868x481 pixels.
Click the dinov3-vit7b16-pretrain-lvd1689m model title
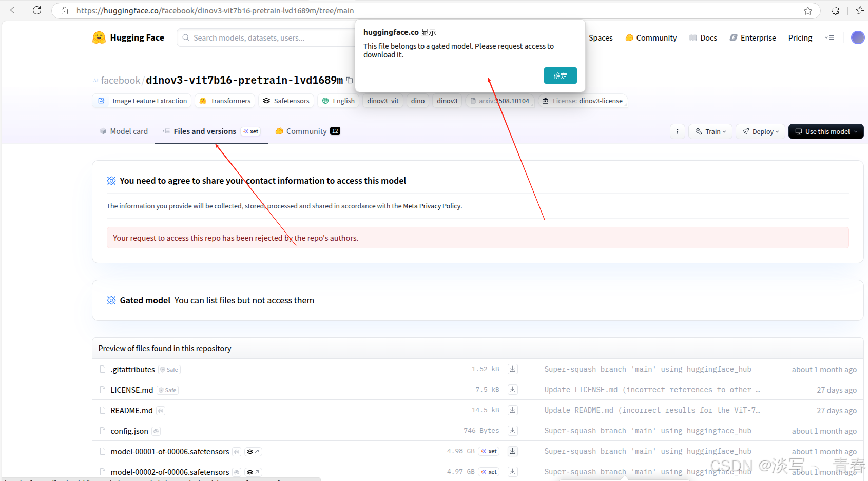[244, 80]
